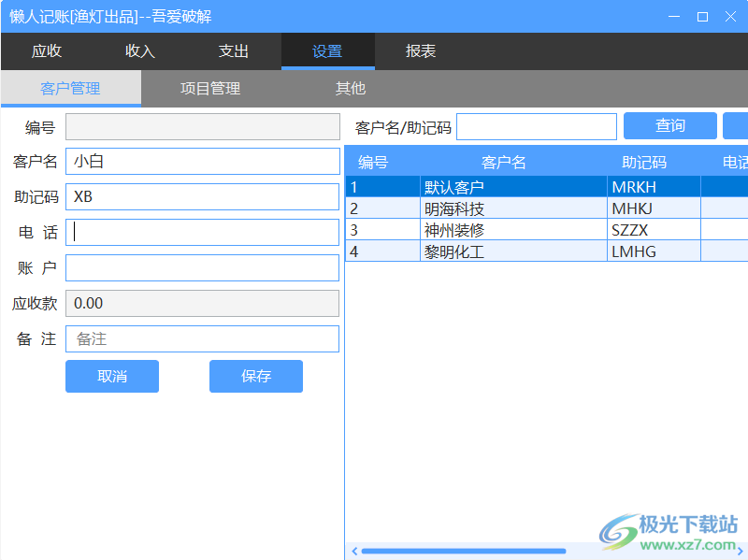Click the 备注 remarks input field
This screenshot has height=560, width=748.
[202, 338]
